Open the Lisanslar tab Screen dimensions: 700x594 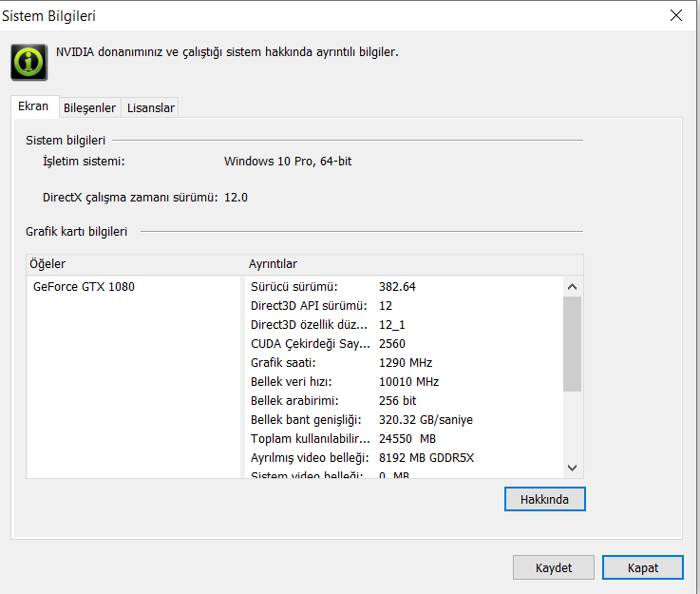click(x=150, y=108)
